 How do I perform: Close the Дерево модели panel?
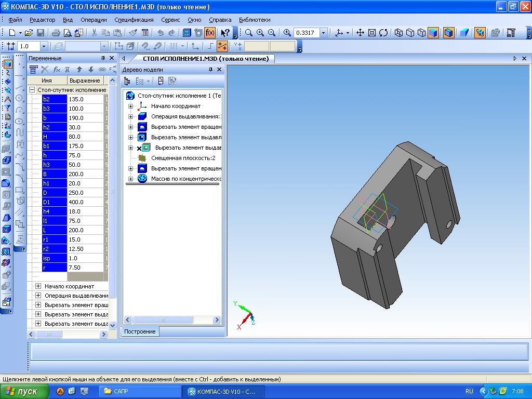219,70
